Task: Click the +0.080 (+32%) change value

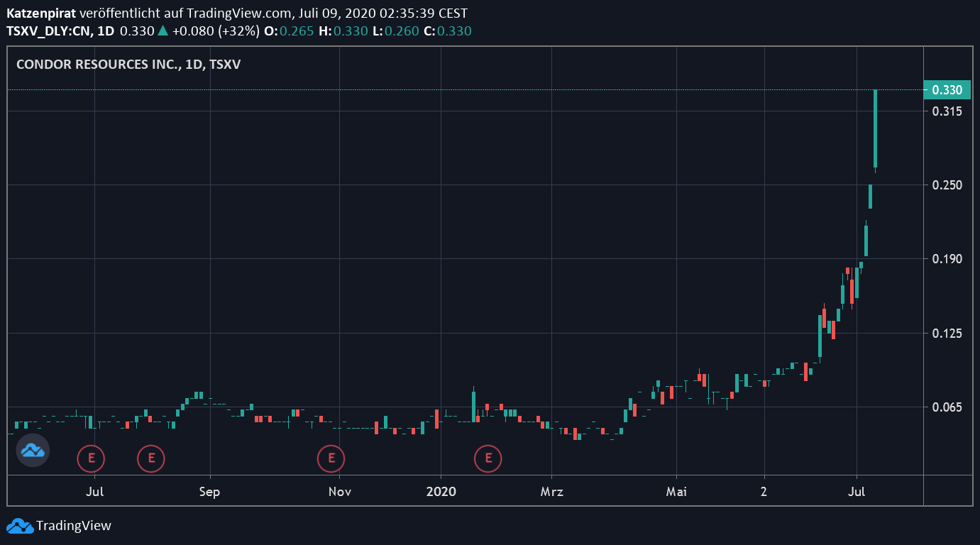Action: tap(216, 31)
